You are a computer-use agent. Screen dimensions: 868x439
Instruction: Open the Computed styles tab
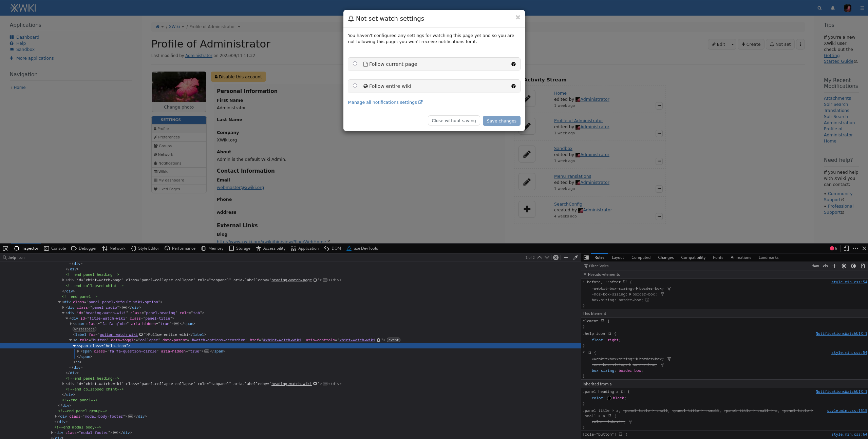tap(641, 257)
